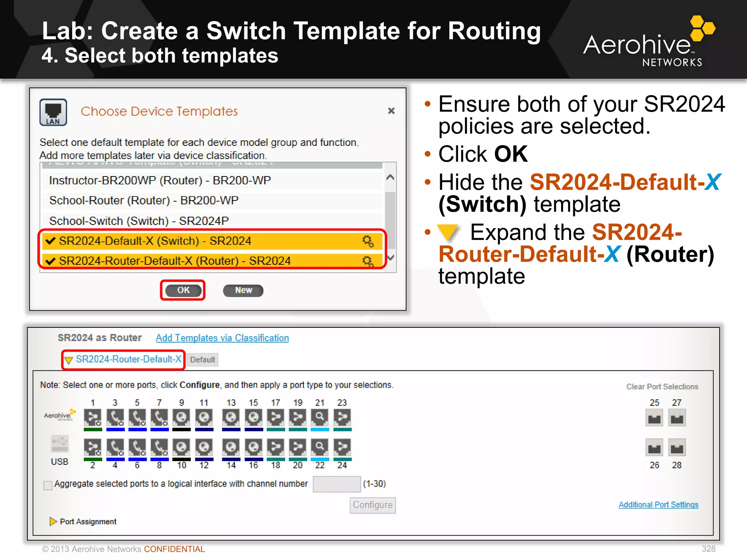Select port 20 icon
747x560 pixels.
pos(298,447)
